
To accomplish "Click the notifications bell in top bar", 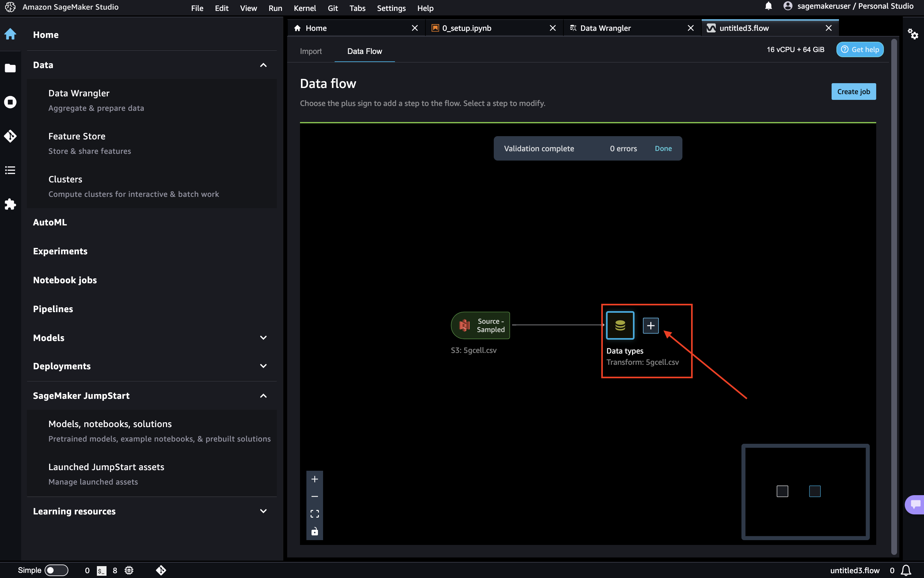I will [x=769, y=6].
